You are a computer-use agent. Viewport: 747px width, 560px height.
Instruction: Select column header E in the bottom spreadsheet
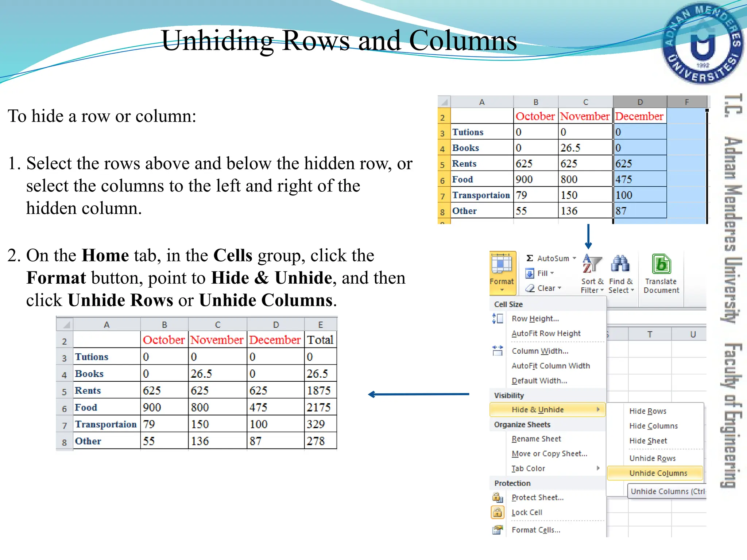(x=321, y=325)
